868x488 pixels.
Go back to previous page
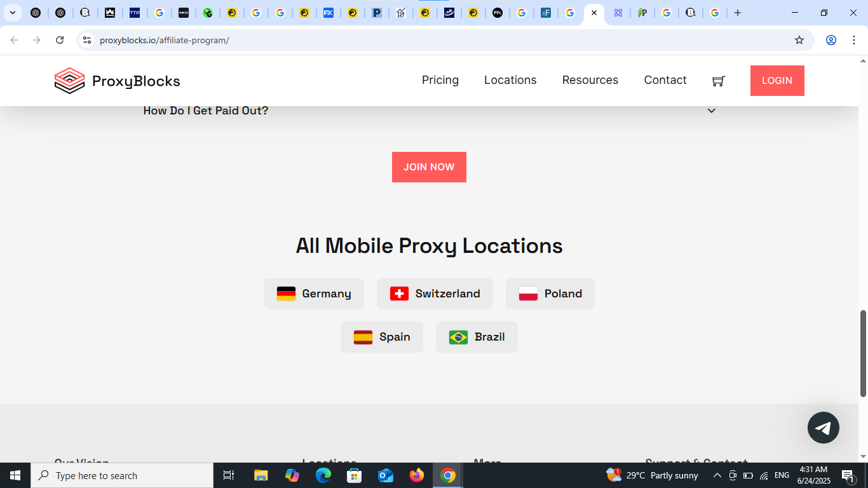[14, 40]
